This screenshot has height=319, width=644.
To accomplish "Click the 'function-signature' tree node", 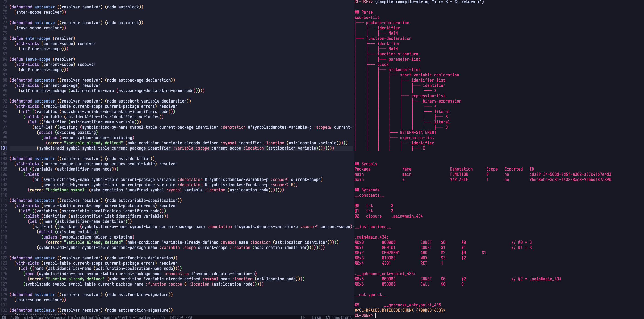I will click(397, 54).
